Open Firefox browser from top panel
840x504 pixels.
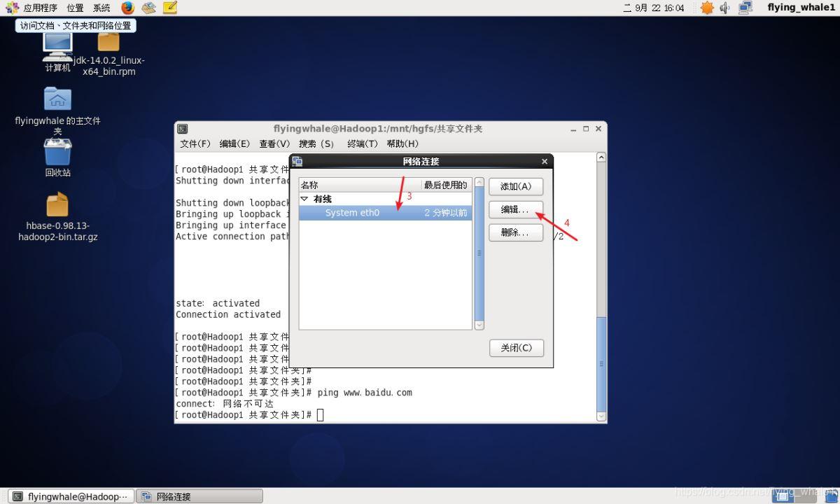click(x=127, y=8)
